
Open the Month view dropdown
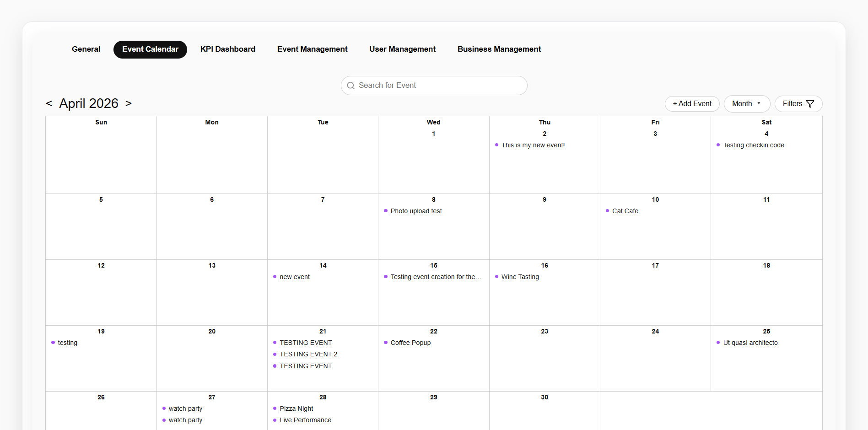[x=747, y=104]
